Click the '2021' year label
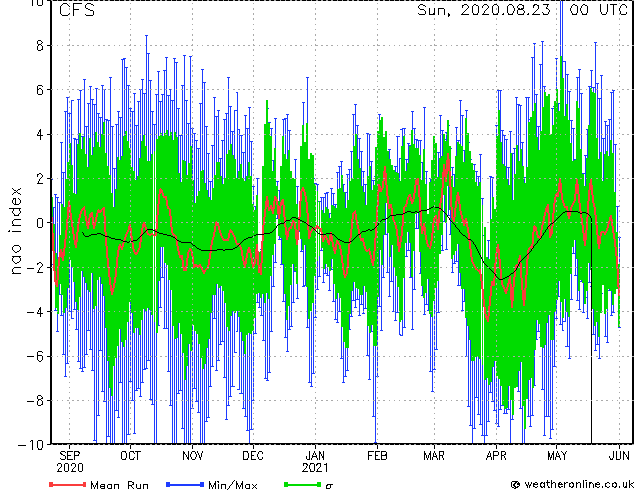Image resolution: width=634 pixels, height=490 pixels. click(315, 468)
